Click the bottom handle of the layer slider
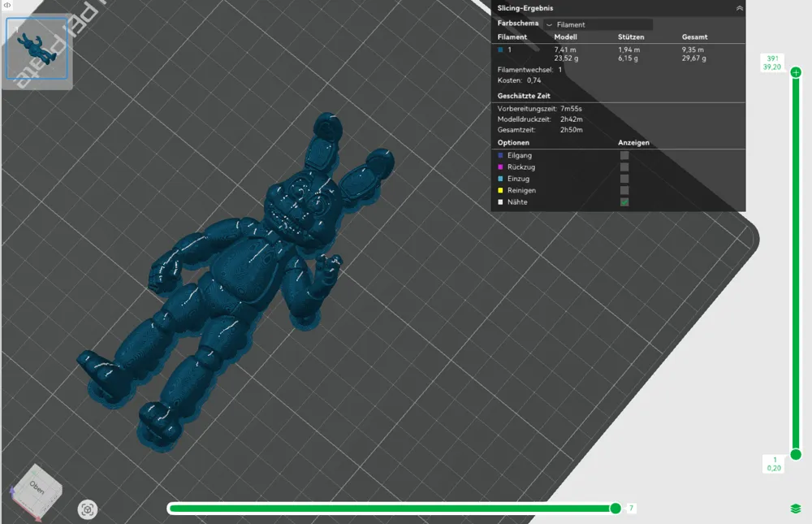Viewport: 812px width, 524px height. point(796,455)
